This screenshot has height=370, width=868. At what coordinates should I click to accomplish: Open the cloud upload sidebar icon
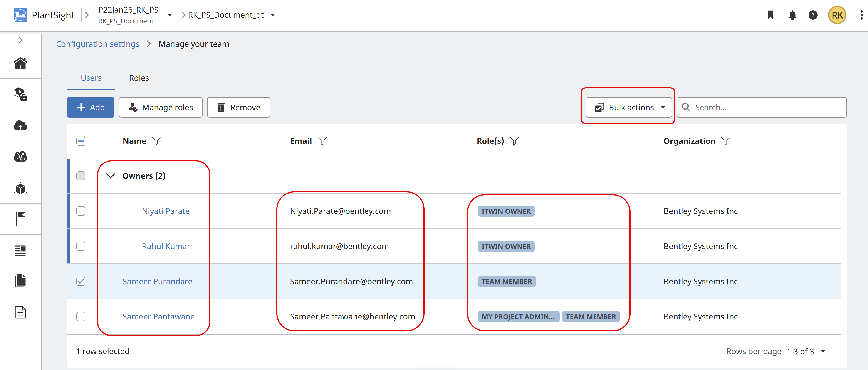[x=20, y=126]
